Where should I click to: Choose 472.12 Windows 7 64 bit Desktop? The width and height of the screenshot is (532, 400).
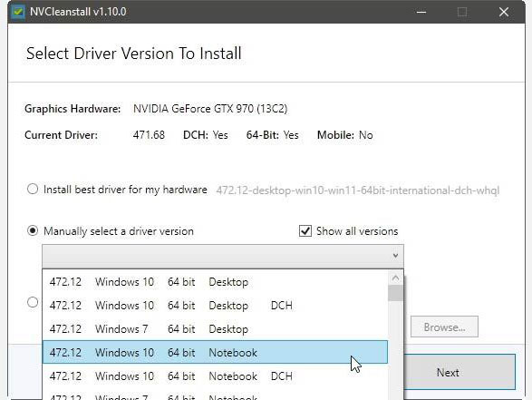[x=215, y=328]
